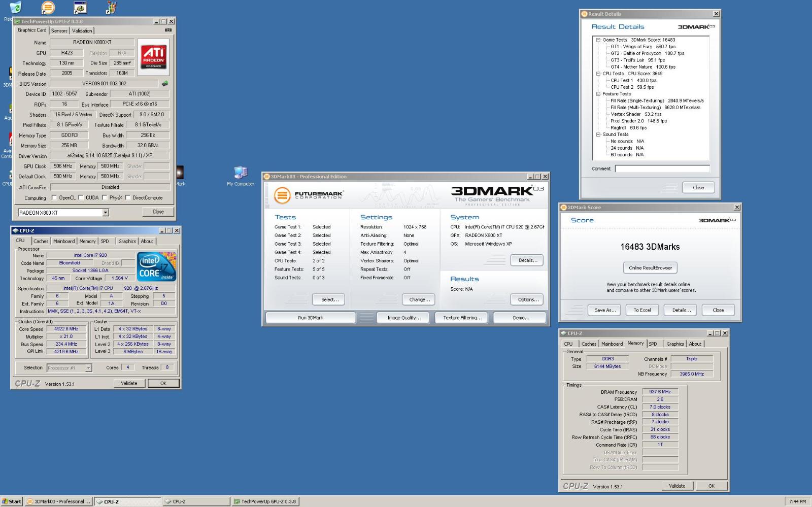812x507 pixels.
Task: Open the Graphics tab in memory CPU-Z window
Action: tap(675, 344)
